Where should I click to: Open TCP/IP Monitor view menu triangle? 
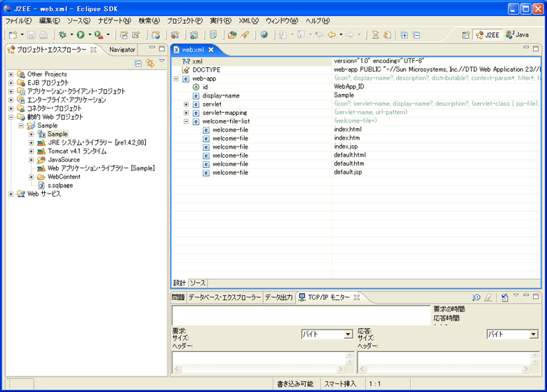[516, 295]
